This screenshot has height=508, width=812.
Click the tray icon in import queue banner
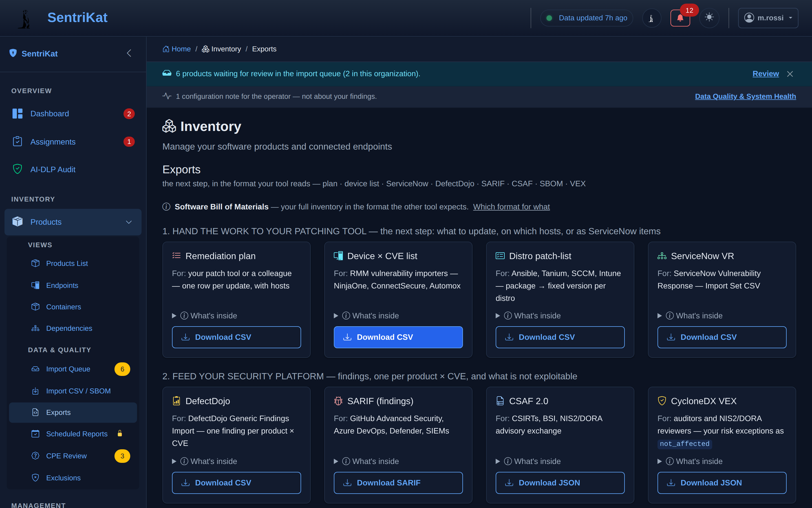click(x=167, y=73)
